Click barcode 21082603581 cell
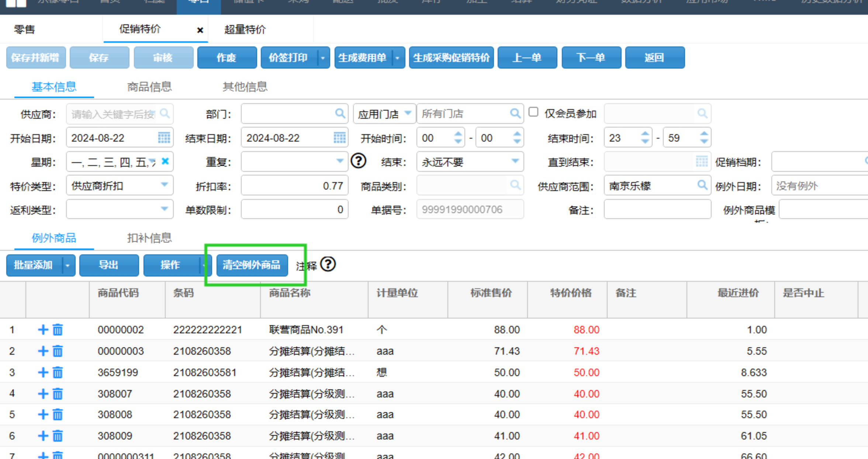868x459 pixels. click(x=205, y=372)
